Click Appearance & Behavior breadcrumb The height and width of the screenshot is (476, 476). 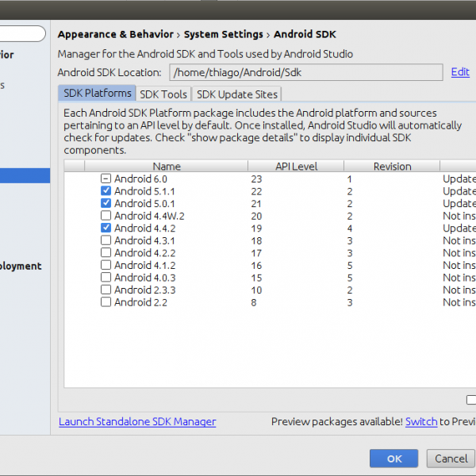116,34
